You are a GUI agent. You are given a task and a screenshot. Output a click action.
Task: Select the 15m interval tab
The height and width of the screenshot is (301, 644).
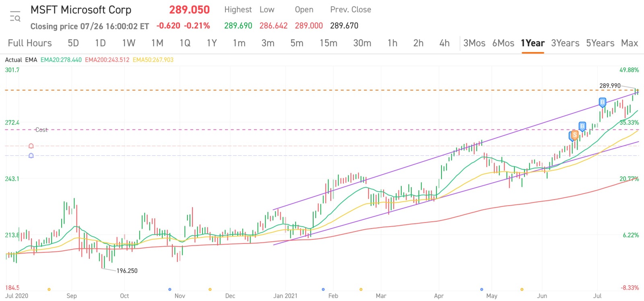tap(328, 43)
